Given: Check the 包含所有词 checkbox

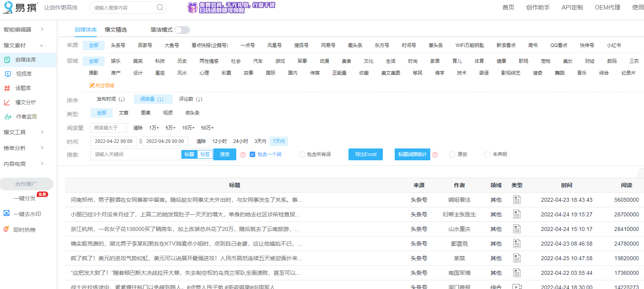Looking at the screenshot, I should coord(302,154).
